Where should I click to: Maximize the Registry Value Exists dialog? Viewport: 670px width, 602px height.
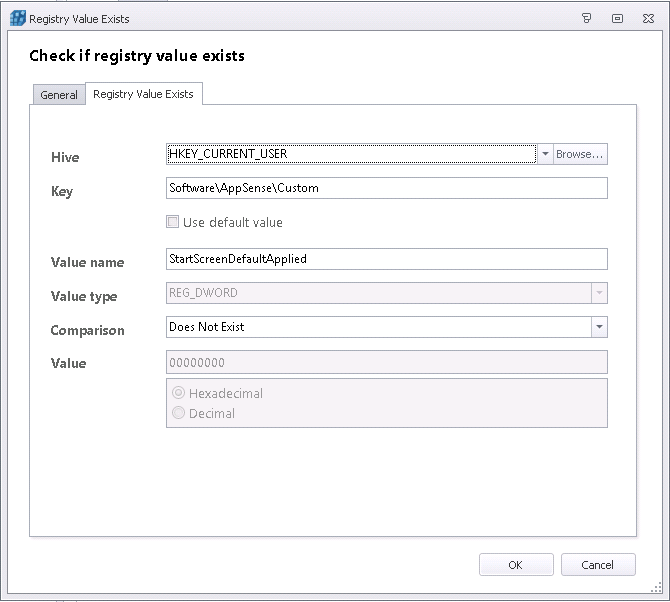click(618, 18)
